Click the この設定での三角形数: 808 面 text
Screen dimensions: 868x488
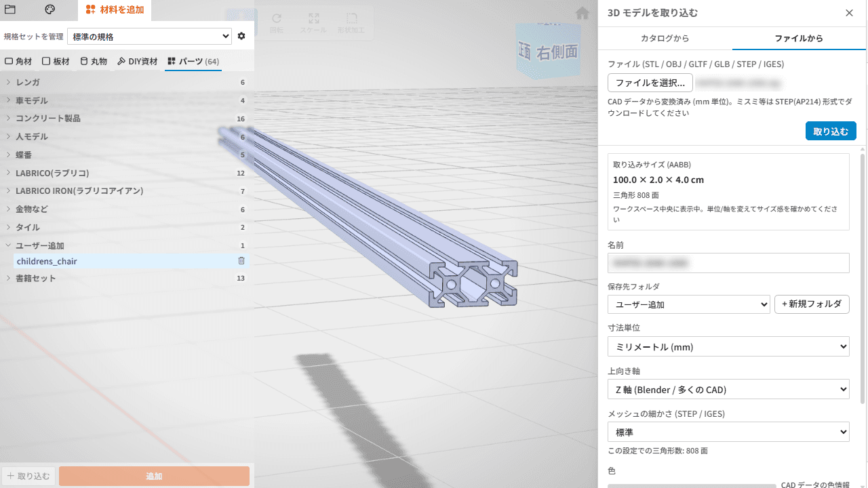click(x=658, y=451)
